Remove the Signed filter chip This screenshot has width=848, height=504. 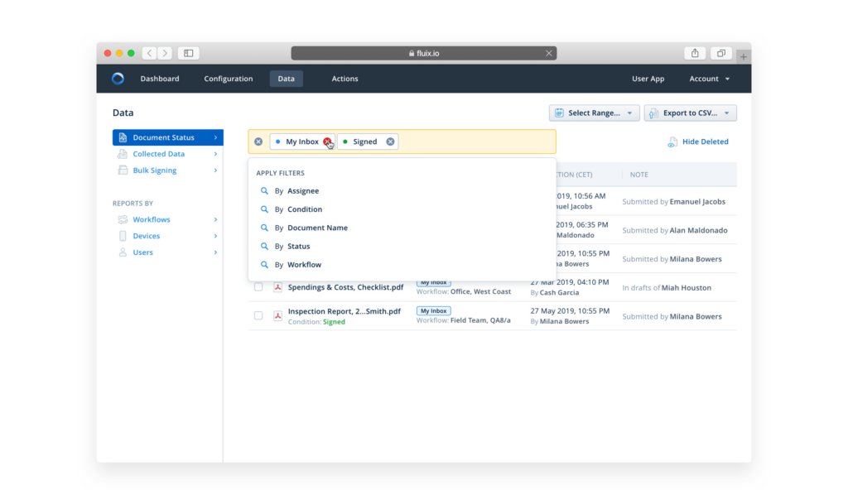[390, 141]
